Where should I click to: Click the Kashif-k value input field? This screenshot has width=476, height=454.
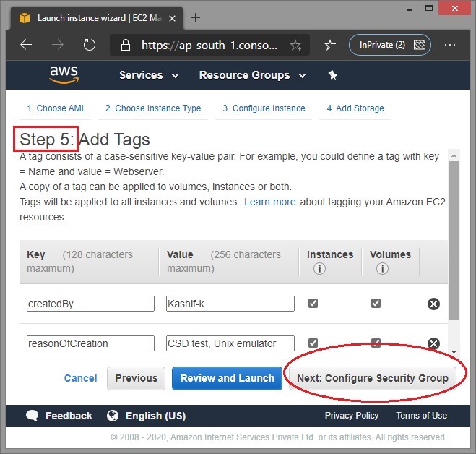(230, 304)
